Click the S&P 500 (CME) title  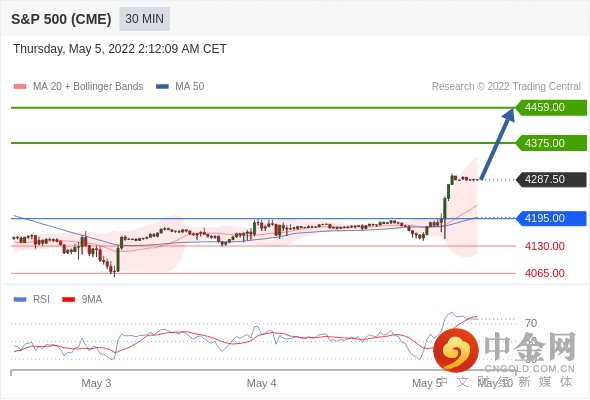pos(61,19)
